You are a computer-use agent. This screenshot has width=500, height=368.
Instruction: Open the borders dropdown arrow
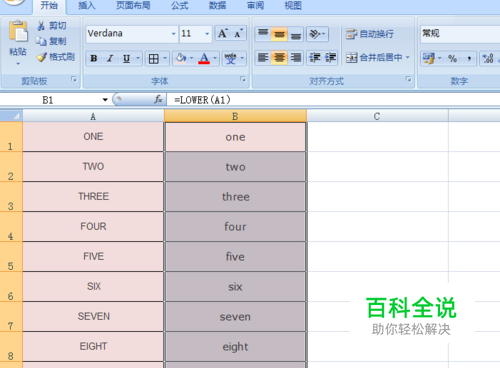pos(165,59)
